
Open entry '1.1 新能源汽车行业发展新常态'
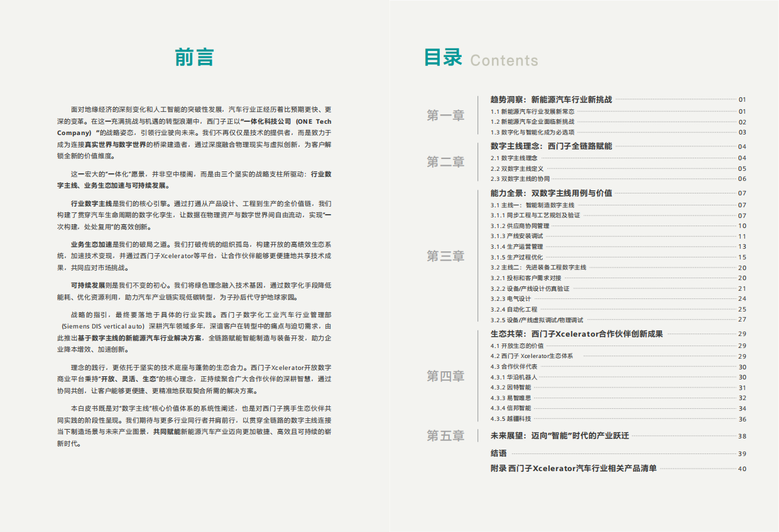pyautogui.click(x=533, y=111)
